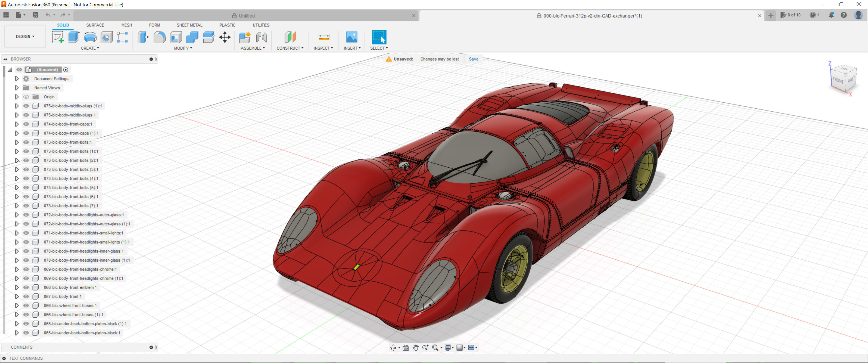
Task: Toggle visibility of 068-blc-body-front-emblem
Action: 26,287
